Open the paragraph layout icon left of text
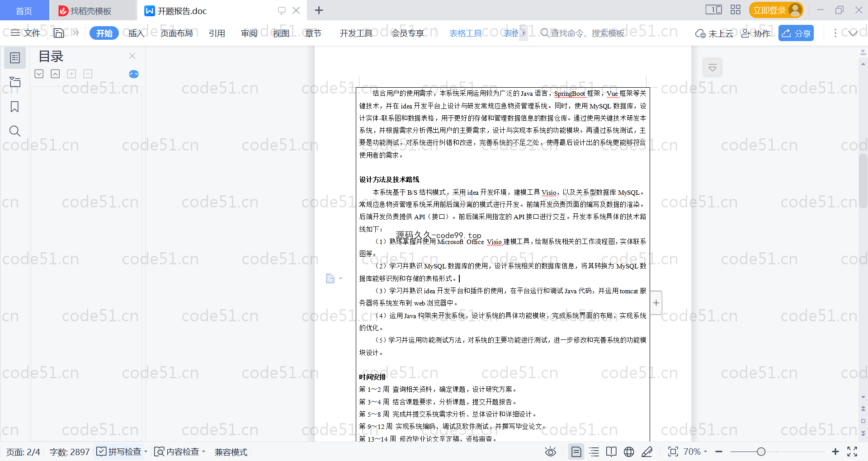The height and width of the screenshot is (461, 868). pos(330,278)
